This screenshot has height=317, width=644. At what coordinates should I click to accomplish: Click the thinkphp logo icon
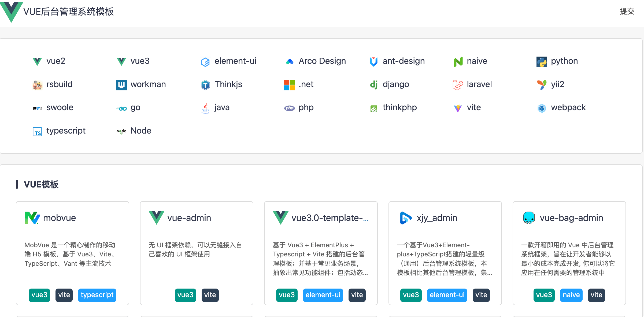[x=374, y=108]
